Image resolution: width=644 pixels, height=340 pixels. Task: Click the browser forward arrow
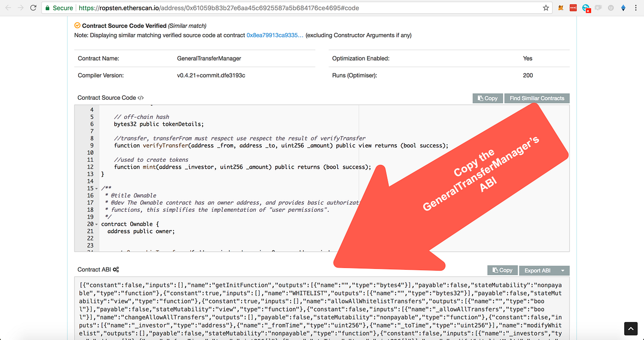tap(20, 8)
